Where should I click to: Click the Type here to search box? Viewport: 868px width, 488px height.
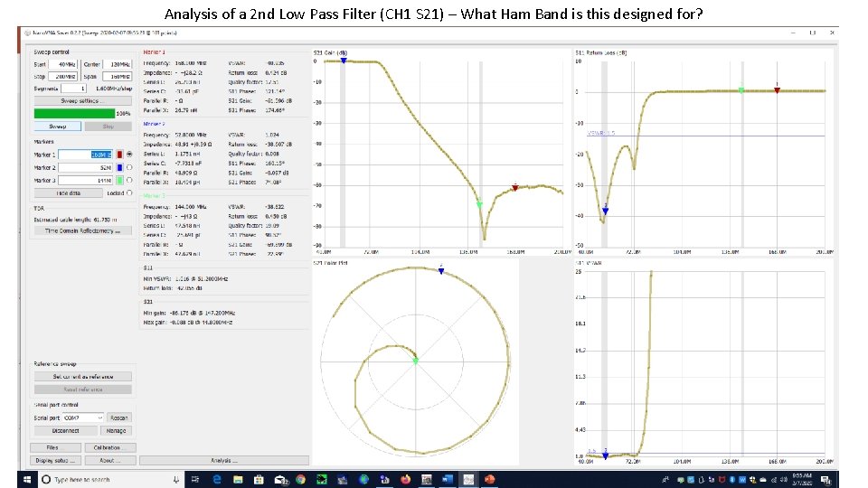point(110,480)
